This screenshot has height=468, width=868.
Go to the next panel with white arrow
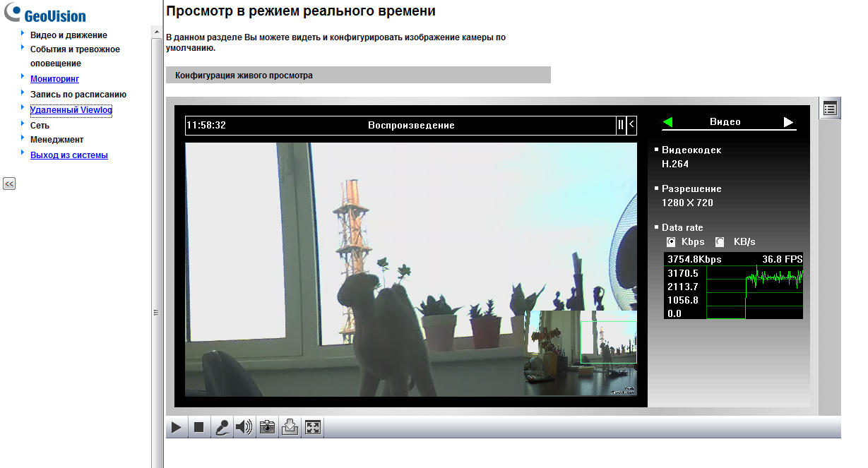click(x=788, y=122)
